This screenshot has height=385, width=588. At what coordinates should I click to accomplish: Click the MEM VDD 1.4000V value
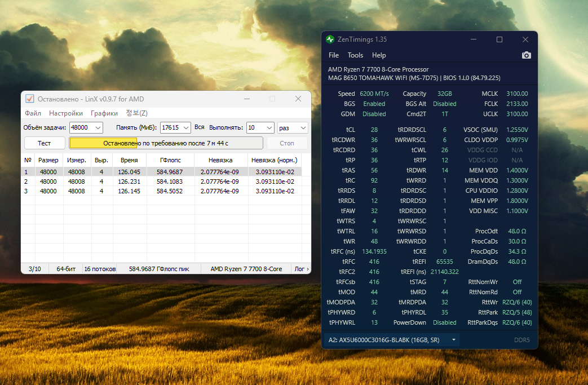(517, 170)
